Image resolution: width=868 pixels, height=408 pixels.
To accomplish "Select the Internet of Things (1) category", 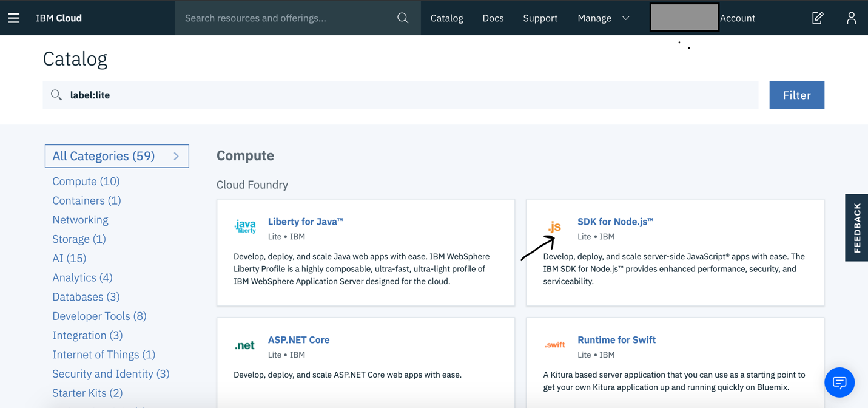I will 104,355.
